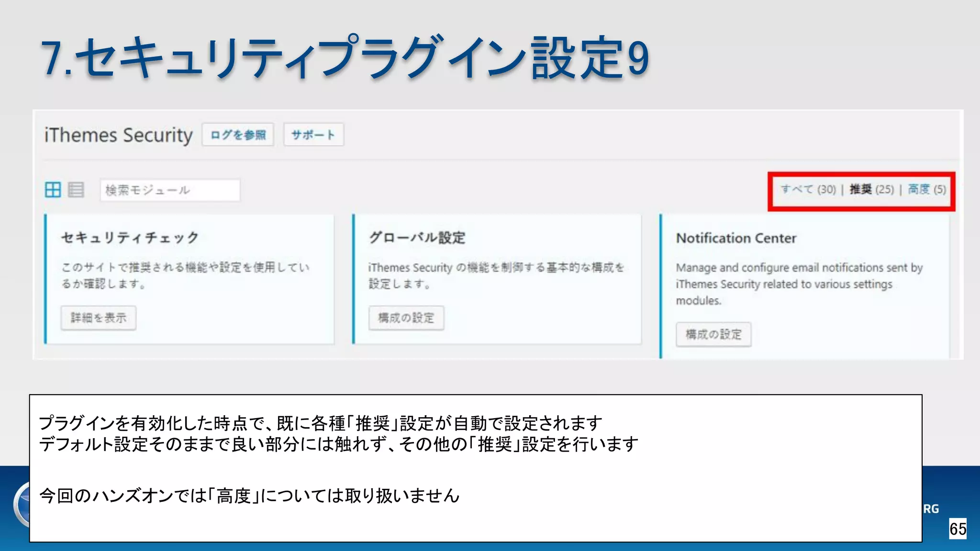This screenshot has height=551, width=980.
Task: Click the iThemes Security page heading
Action: [118, 135]
